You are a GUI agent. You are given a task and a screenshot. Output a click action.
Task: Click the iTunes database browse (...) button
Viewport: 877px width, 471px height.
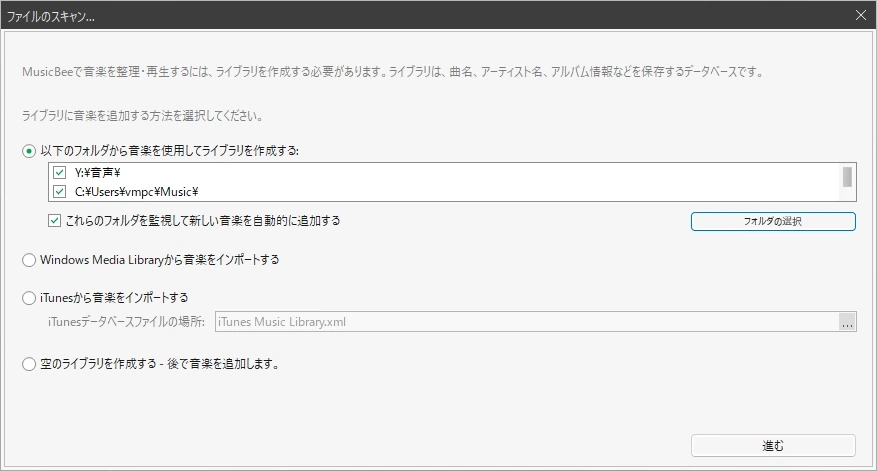847,322
